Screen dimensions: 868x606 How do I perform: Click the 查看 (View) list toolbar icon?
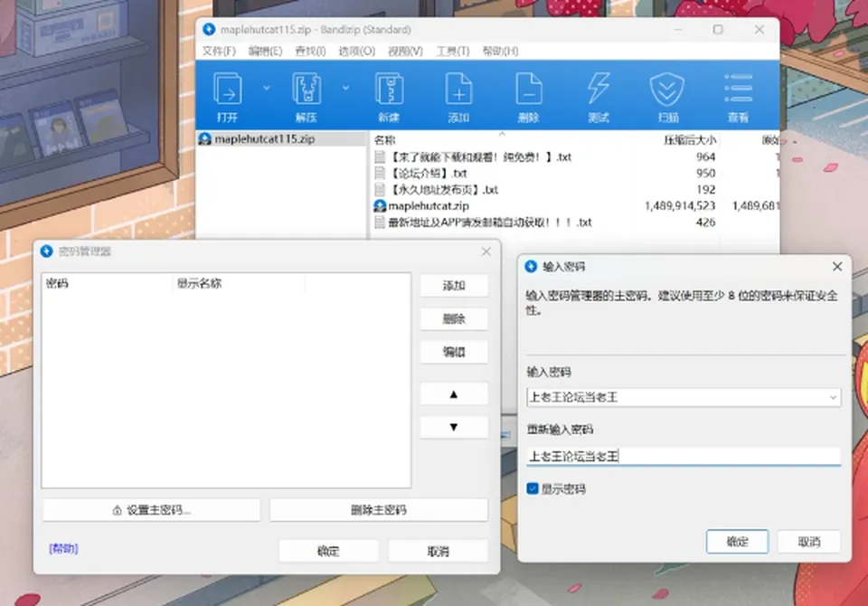(x=738, y=97)
